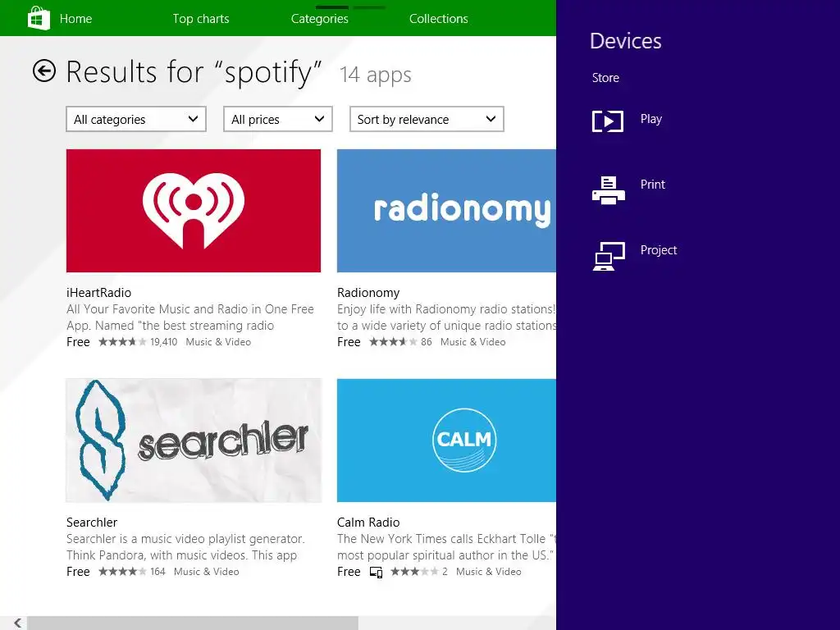Viewport: 840px width, 630px height.
Task: Go back using the circled arrow
Action: tap(44, 71)
